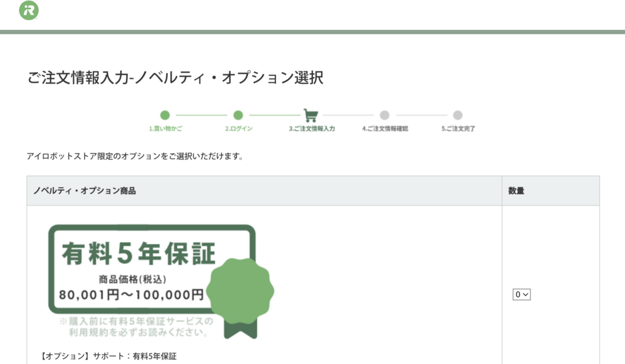The image size is (625, 364).
Task: Click the ribbon tail below badge
Action: 240,330
